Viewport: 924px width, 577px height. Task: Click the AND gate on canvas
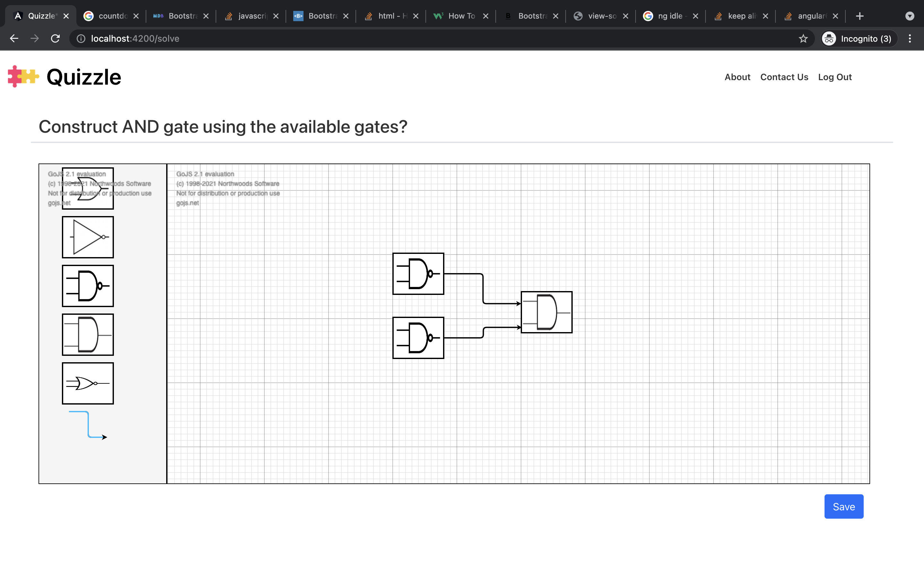pos(546,312)
